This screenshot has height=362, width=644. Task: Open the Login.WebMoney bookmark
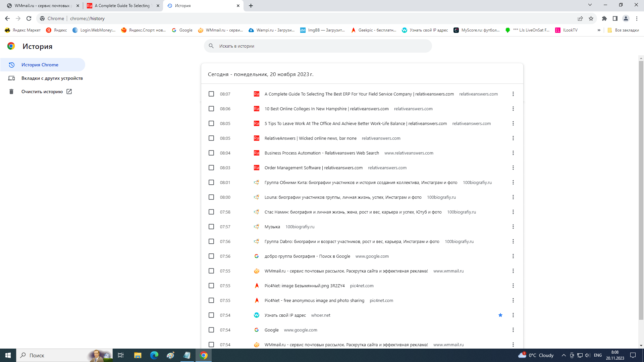tap(94, 30)
